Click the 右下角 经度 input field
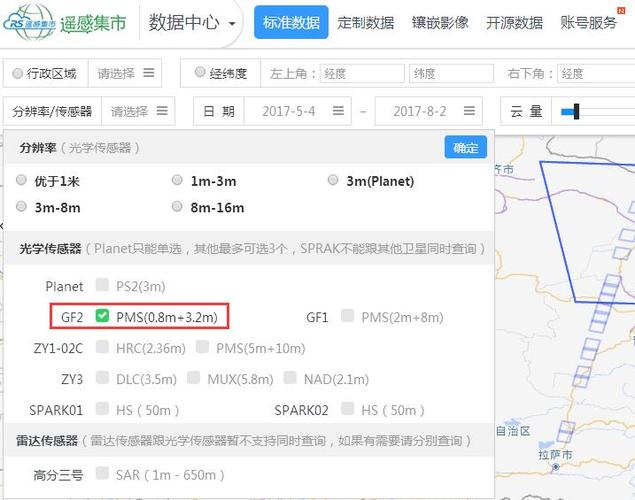This screenshot has width=635, height=500. point(596,73)
